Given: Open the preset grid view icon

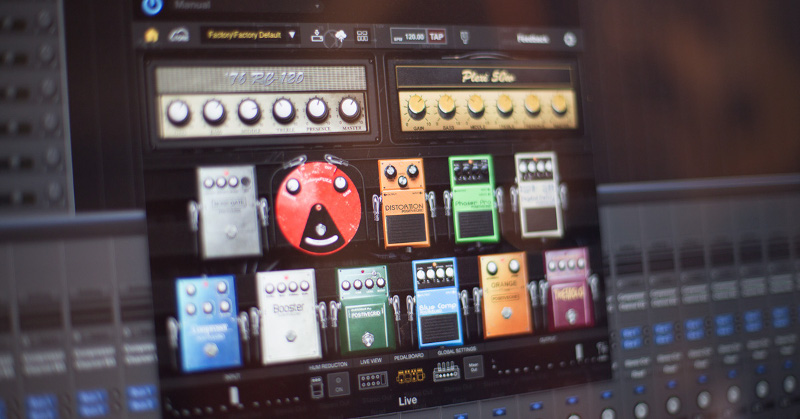Looking at the screenshot, I should click(362, 36).
